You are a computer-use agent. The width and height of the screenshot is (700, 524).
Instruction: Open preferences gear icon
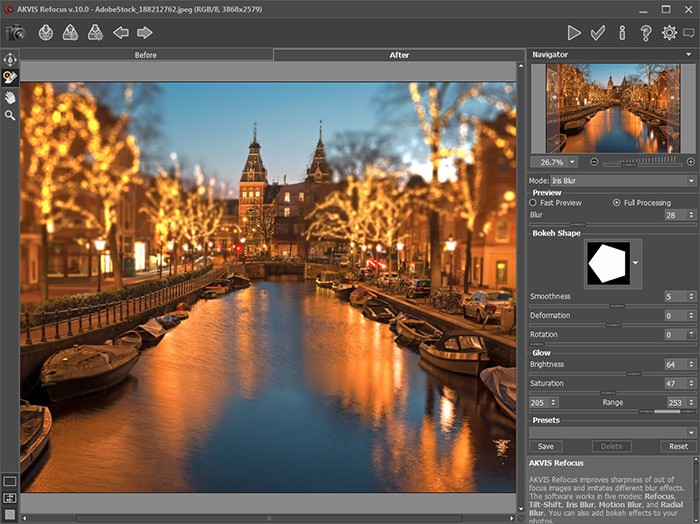pyautogui.click(x=669, y=33)
